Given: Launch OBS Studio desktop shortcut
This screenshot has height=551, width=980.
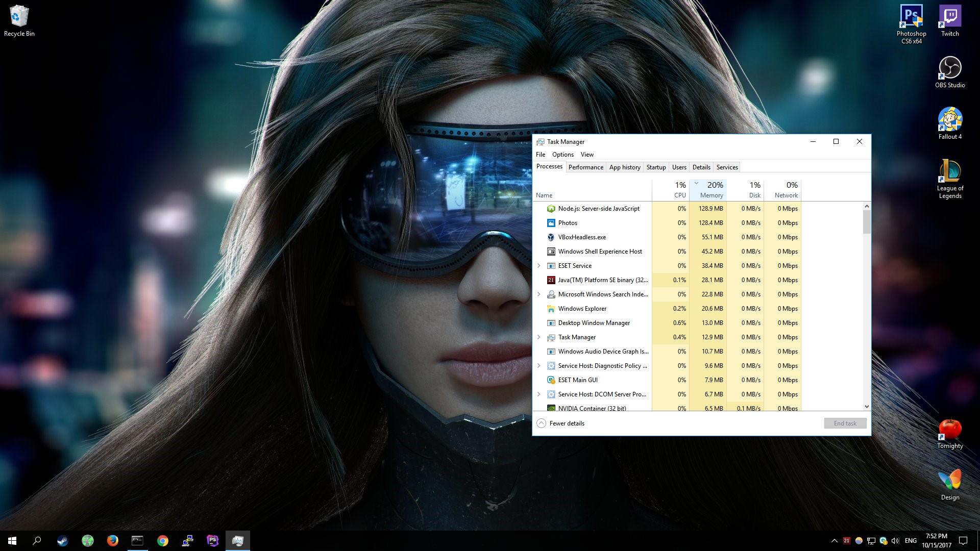Looking at the screenshot, I should tap(950, 72).
